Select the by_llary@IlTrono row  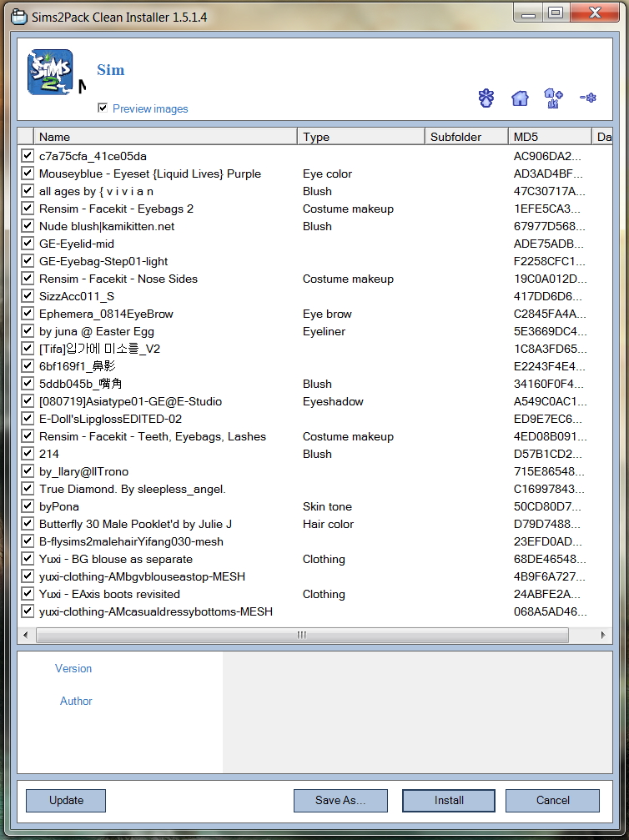pos(315,471)
